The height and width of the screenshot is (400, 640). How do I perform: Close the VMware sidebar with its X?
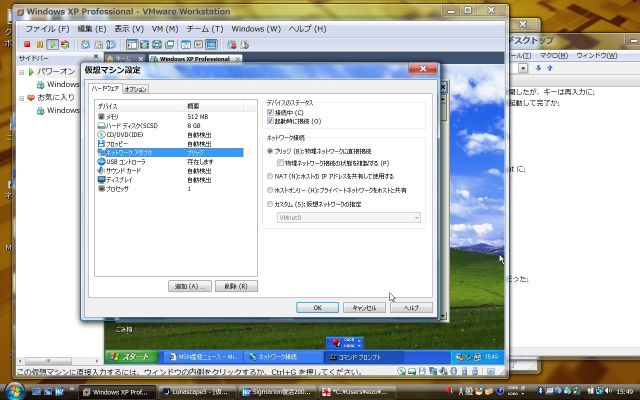coord(96,56)
